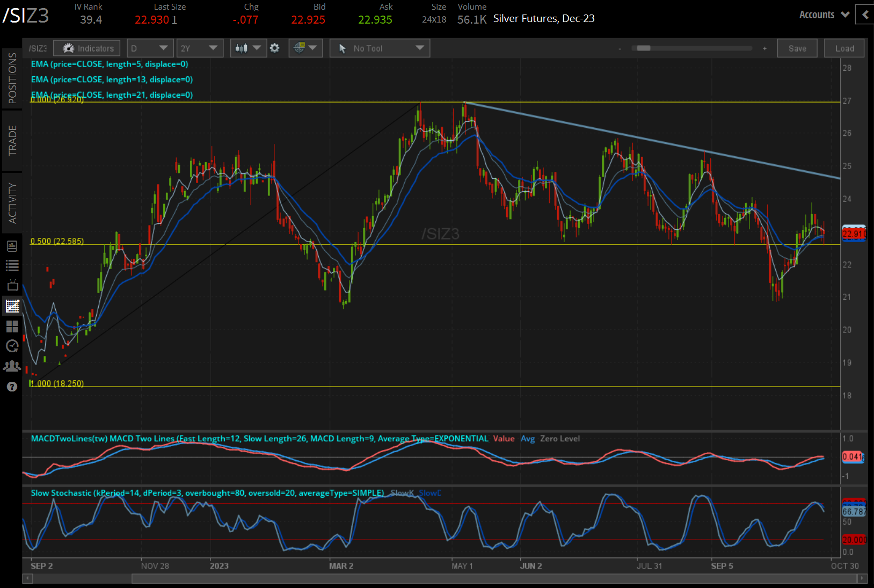The image size is (874, 588).
Task: Select the chart icon in left sidebar
Action: tap(12, 305)
